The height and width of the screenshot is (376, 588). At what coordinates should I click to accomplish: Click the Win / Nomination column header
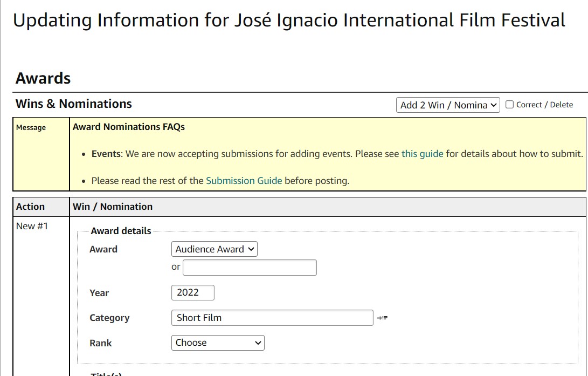tap(113, 207)
